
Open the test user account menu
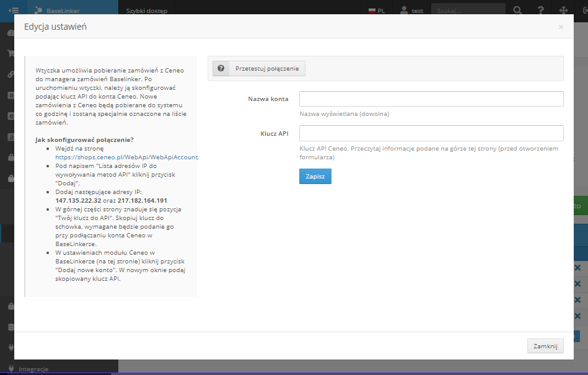[412, 11]
